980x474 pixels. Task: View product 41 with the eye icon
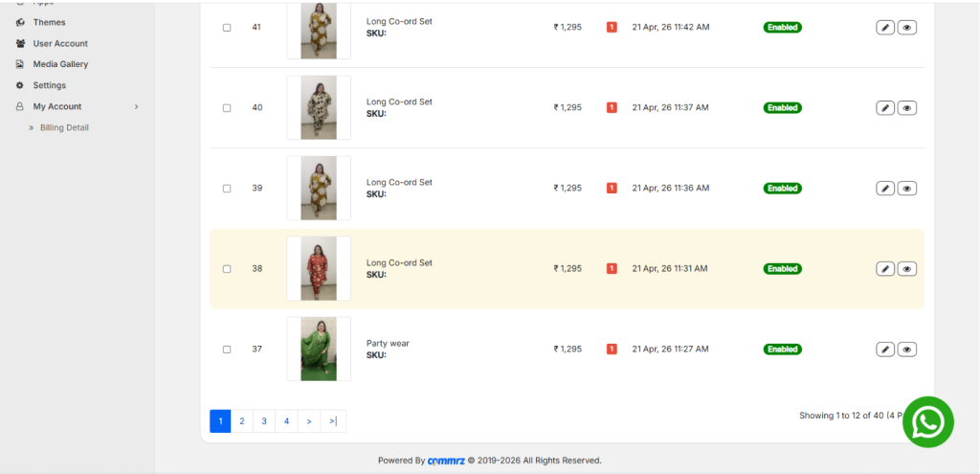[x=907, y=28]
